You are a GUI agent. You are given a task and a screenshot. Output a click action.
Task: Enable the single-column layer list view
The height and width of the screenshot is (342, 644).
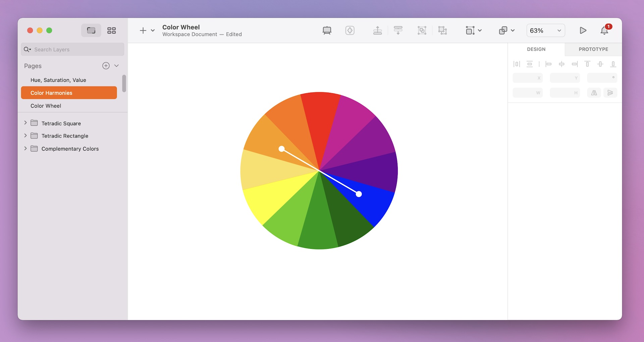click(91, 30)
